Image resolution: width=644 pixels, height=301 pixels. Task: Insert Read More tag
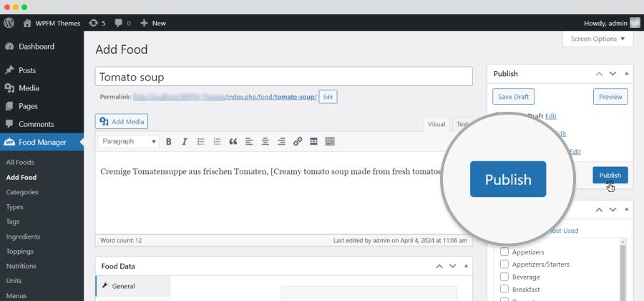click(x=314, y=141)
